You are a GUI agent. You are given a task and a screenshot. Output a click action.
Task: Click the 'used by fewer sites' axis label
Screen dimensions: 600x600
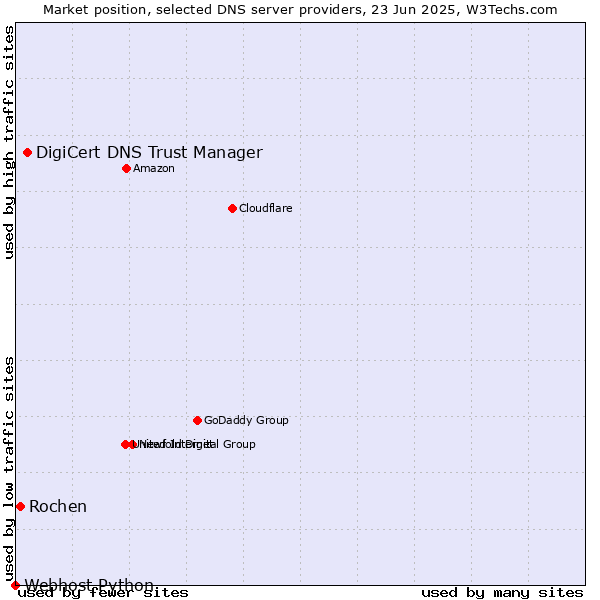(103, 593)
